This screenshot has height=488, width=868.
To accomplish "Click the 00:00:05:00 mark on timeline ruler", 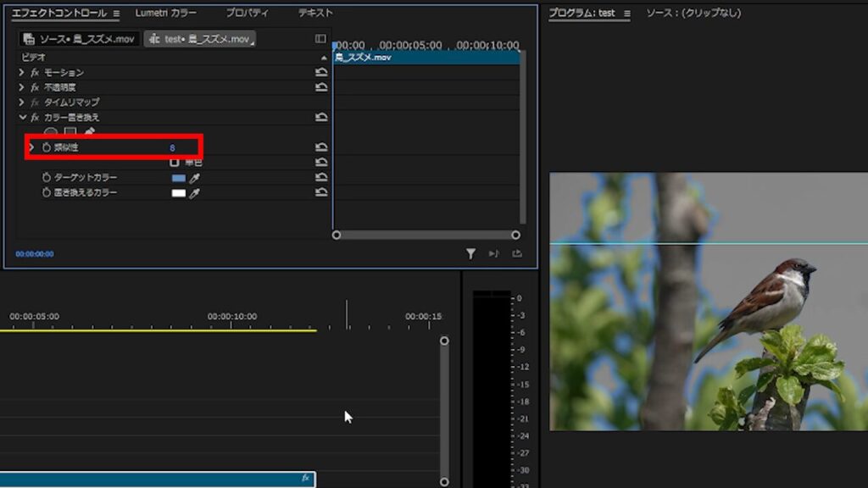I will (34, 317).
